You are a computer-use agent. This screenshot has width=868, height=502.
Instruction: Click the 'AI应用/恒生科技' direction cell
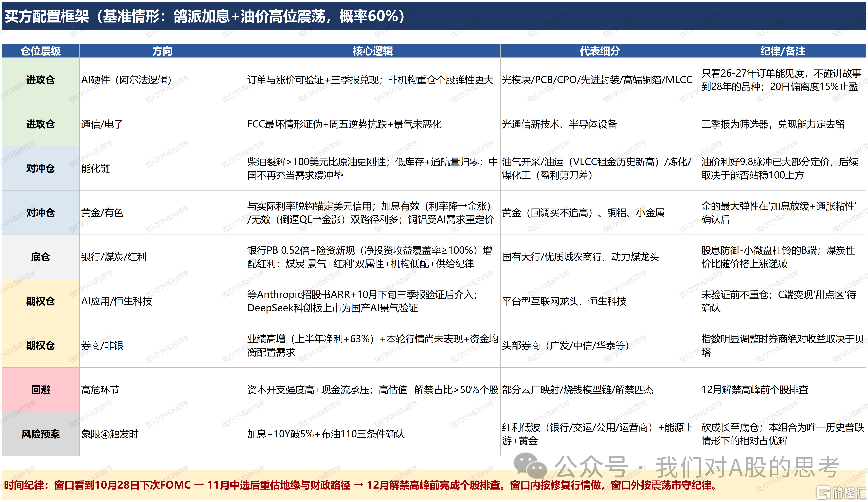[163, 301]
